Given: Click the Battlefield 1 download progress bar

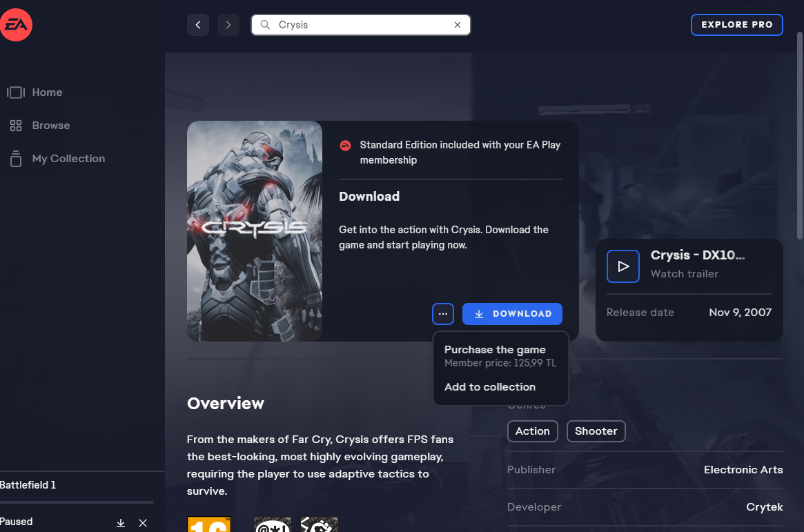Looking at the screenshot, I should (77, 502).
